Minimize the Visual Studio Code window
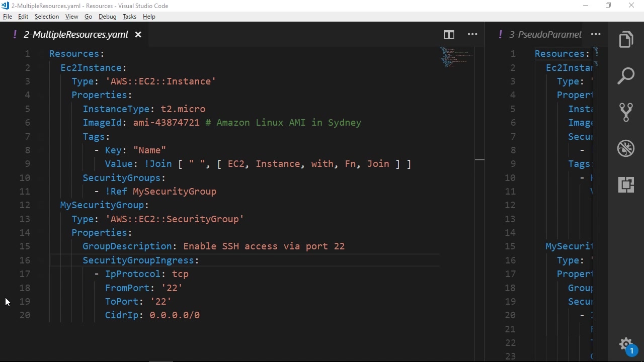Viewport: 644px width, 362px height. pos(586,6)
